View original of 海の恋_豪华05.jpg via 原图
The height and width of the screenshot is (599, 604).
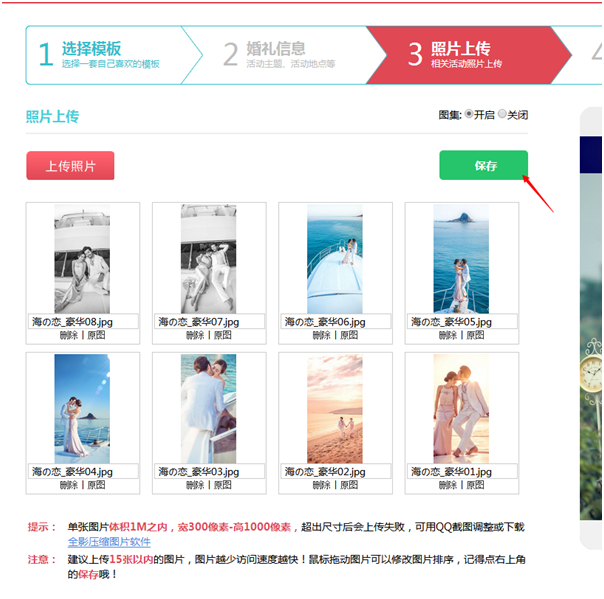coord(475,336)
